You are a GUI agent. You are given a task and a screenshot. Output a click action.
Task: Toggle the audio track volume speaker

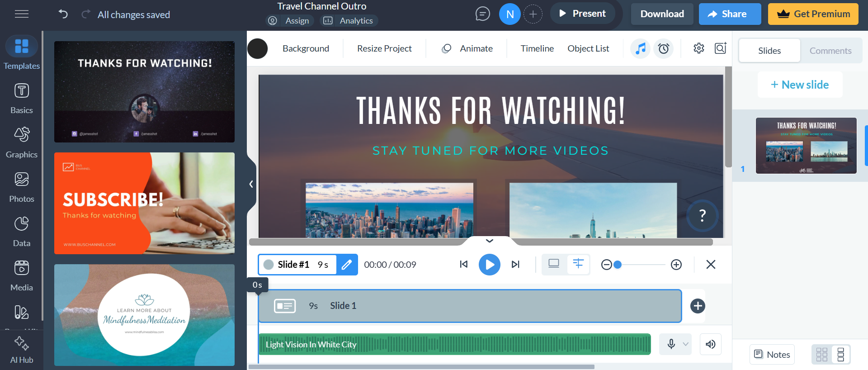pos(711,344)
